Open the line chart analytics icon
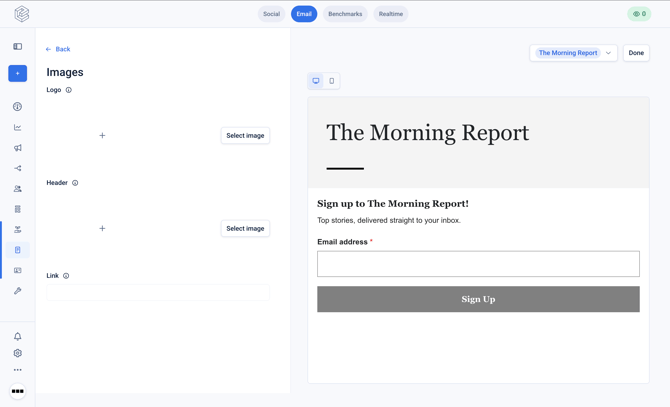This screenshot has height=407, width=670. [x=18, y=127]
